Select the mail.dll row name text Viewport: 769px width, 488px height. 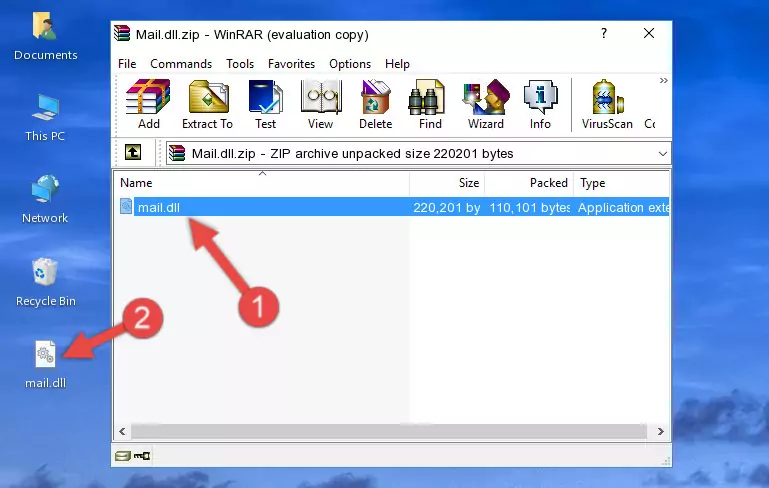point(159,207)
